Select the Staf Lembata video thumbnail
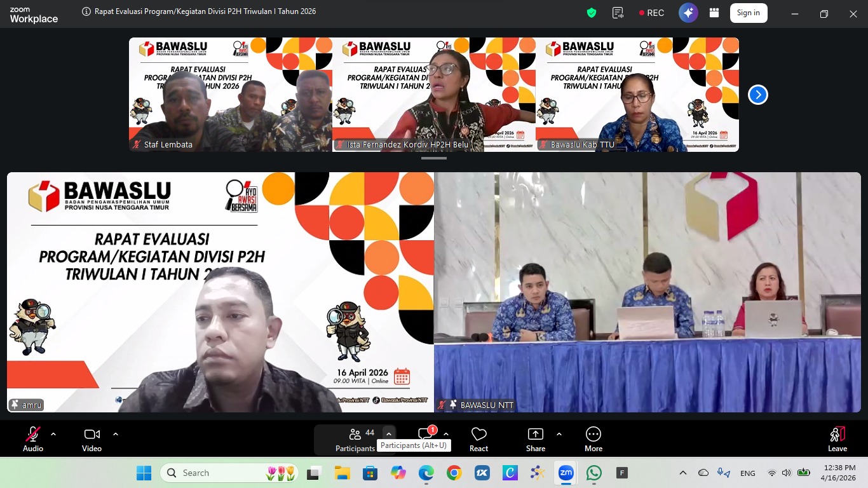The height and width of the screenshot is (488, 868). [x=230, y=95]
